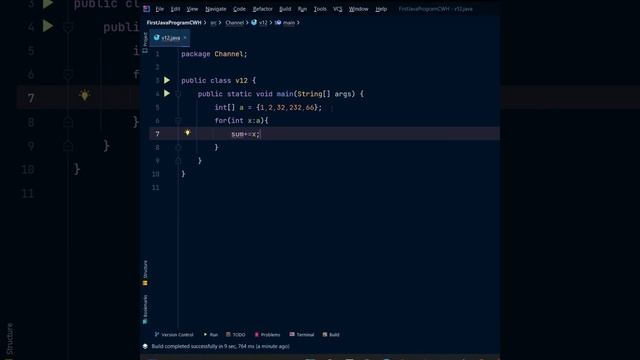Open the Bookmarks tool window sidebar tab
The height and width of the screenshot is (360, 640).
[x=145, y=309]
